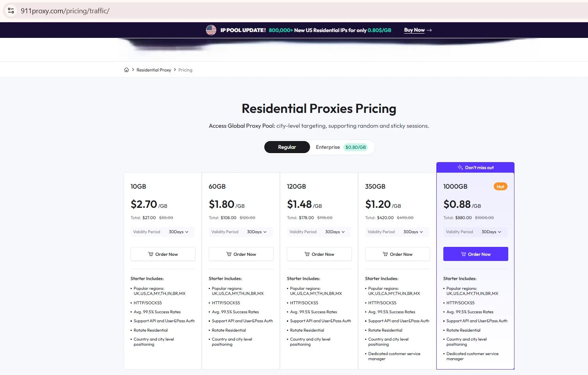
Task: Click the $0.80/GB enterprise price badge
Action: [356, 147]
